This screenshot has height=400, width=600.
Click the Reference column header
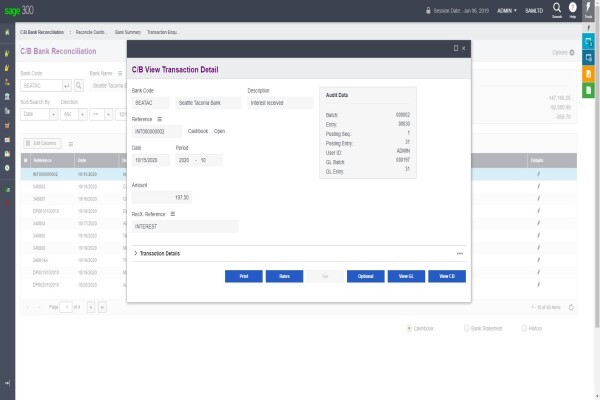52,160
